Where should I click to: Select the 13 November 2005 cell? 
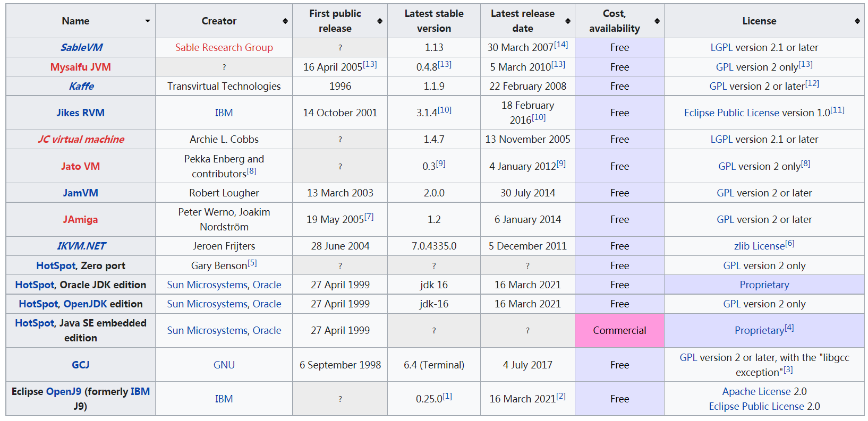click(x=527, y=139)
